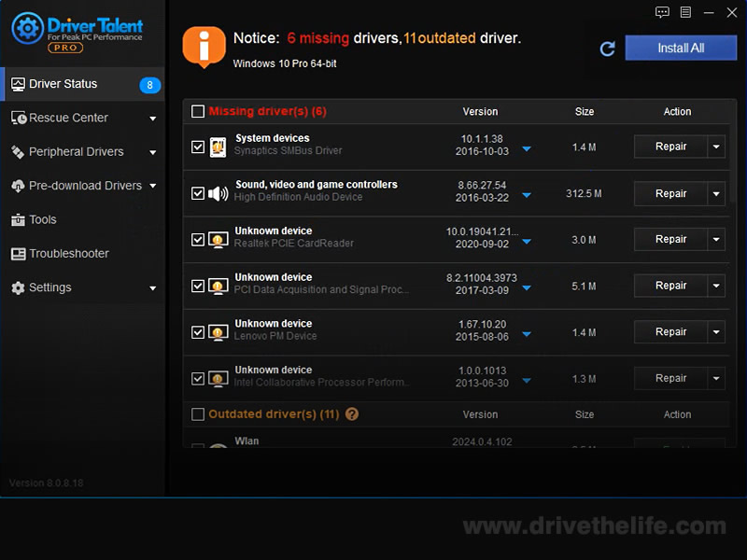Open the feedback chat icon in title bar
Screen dimensions: 747x560
pos(662,12)
